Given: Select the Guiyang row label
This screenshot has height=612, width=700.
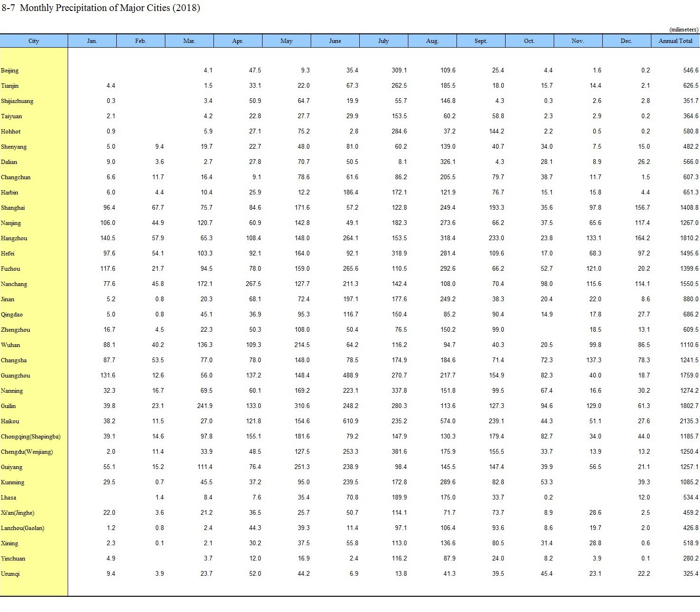Looking at the screenshot, I should [x=12, y=467].
